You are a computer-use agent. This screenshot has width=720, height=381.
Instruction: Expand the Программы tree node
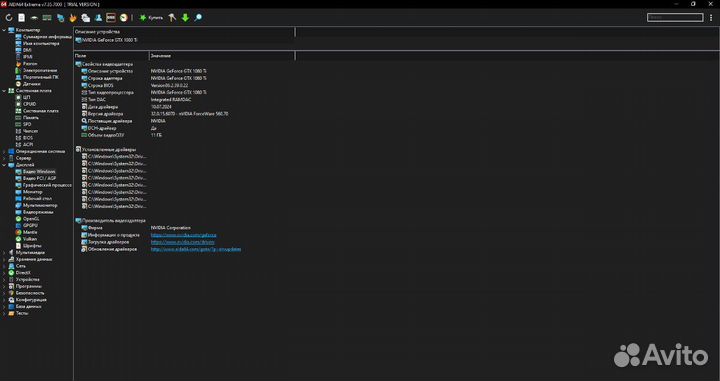[x=5, y=286]
